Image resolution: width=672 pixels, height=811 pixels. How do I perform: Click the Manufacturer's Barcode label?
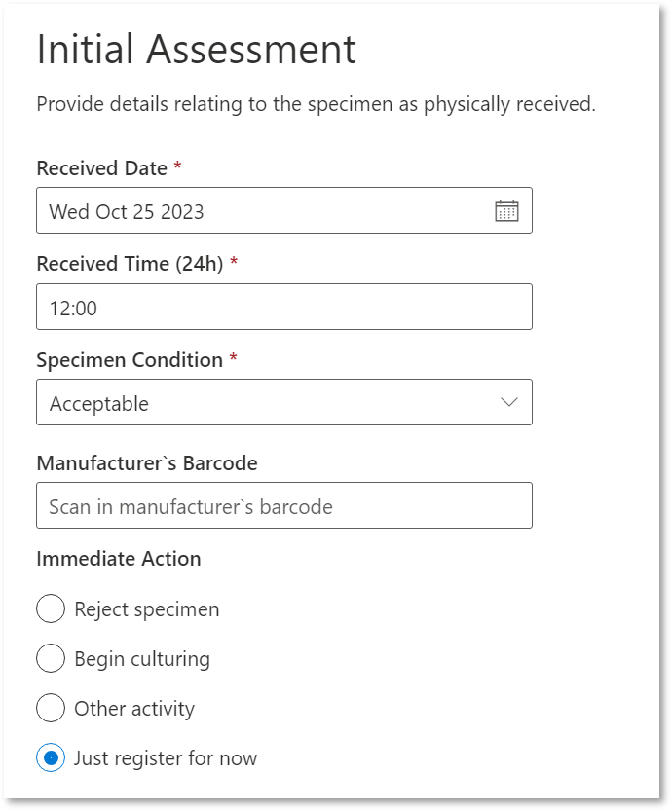(147, 462)
